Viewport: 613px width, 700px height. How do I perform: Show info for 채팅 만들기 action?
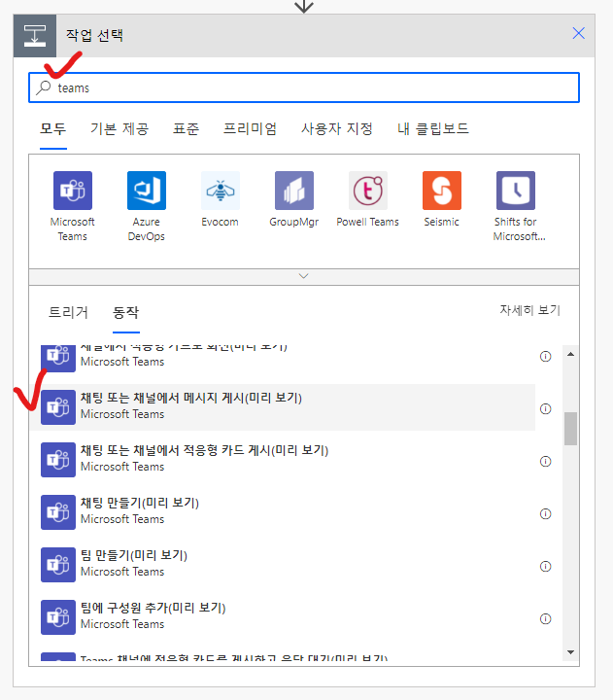[x=546, y=514]
